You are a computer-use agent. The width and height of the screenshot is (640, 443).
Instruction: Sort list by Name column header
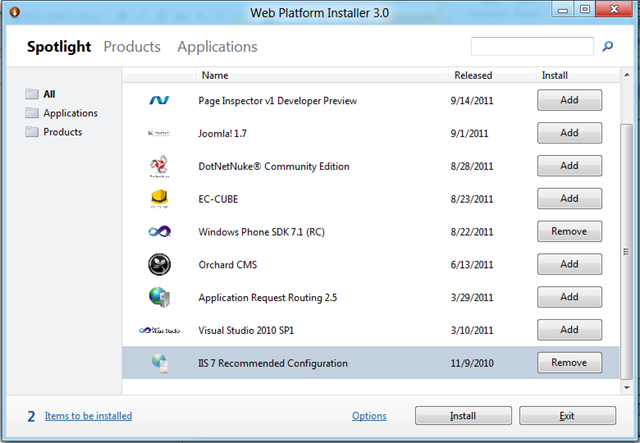pyautogui.click(x=322, y=75)
